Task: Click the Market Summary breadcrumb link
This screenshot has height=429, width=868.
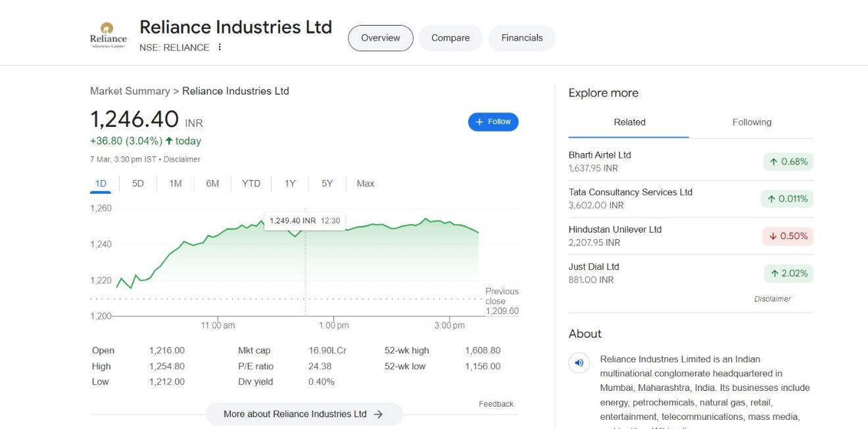Action: click(x=130, y=91)
